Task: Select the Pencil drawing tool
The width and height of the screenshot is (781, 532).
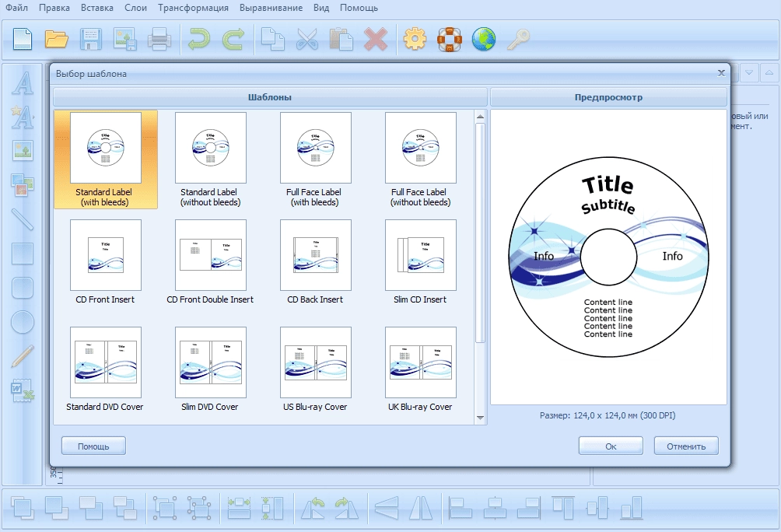Action: [23, 357]
